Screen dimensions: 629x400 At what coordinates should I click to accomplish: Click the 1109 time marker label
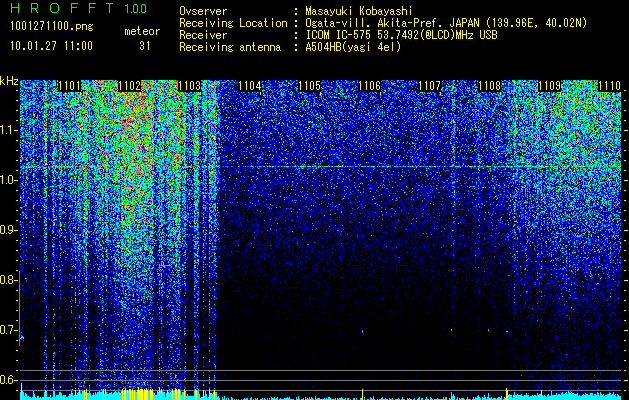coord(550,86)
